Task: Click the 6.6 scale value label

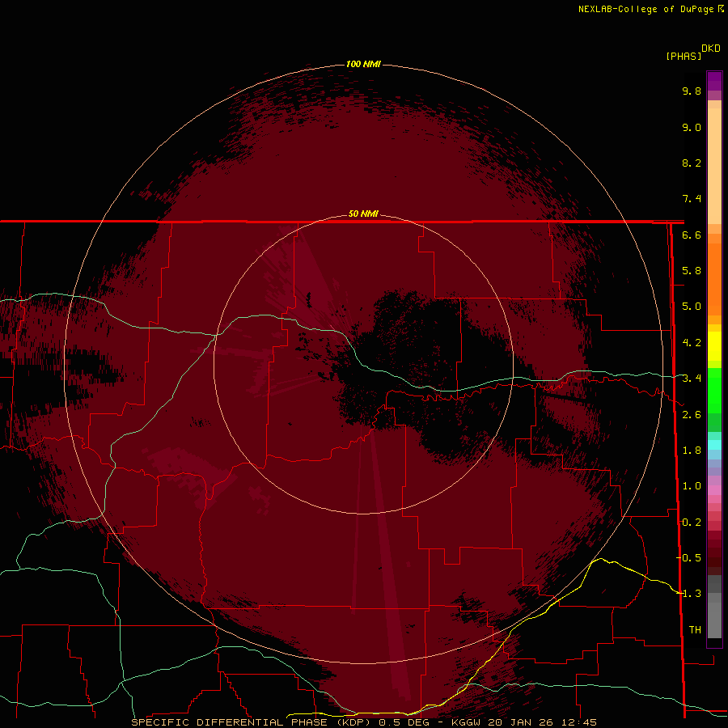Action: (x=692, y=235)
